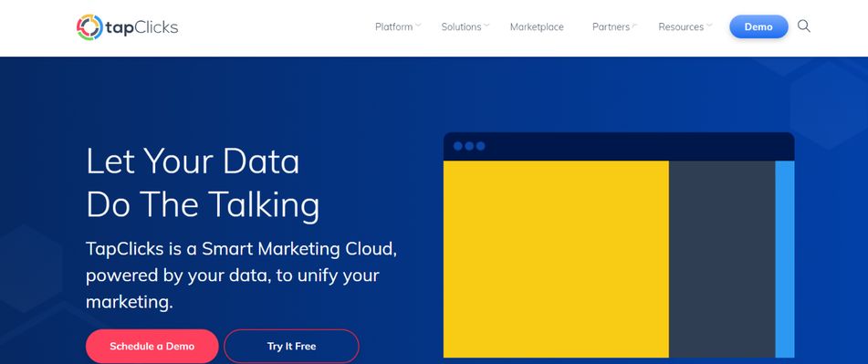Viewport: 868px width, 364px height.
Task: Expand the Resources dropdown chevron
Action: (x=709, y=25)
